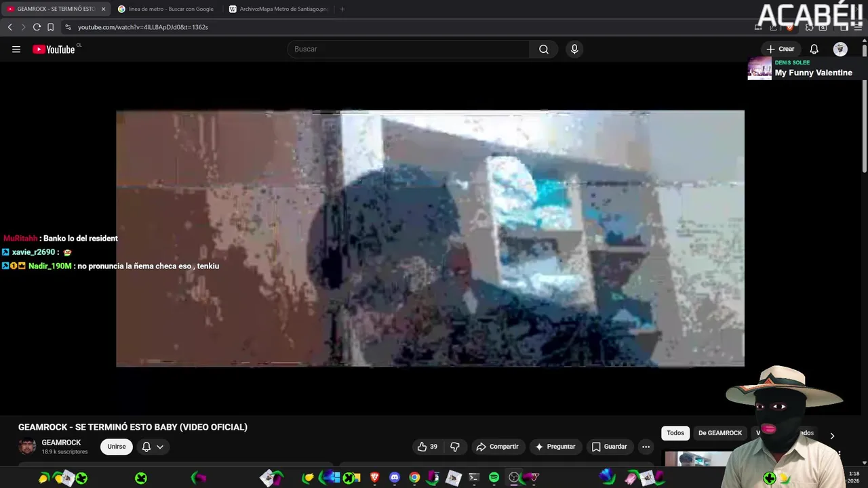
Task: Click the My Funny Valentine album thumbnail
Action: tap(759, 68)
